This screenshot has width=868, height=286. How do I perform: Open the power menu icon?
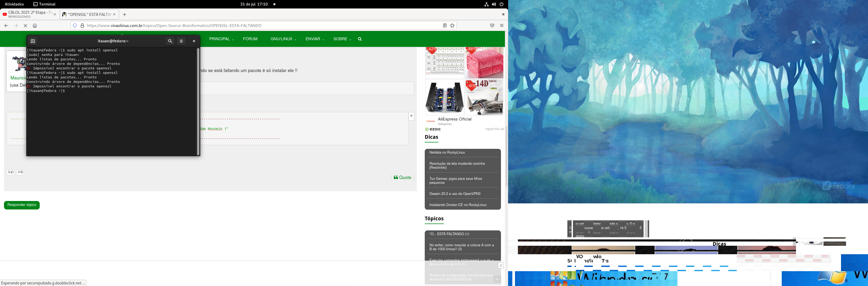pyautogui.click(x=501, y=5)
